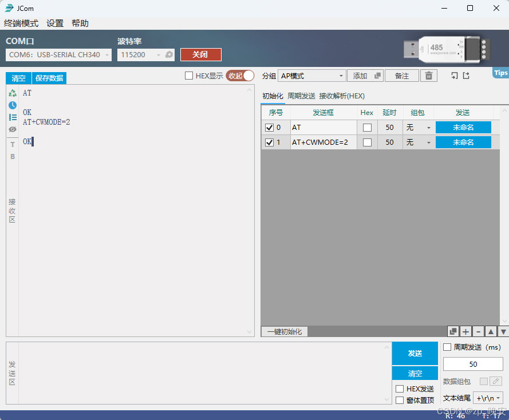Click the plus icon below the command table
The width and height of the screenshot is (509, 420).
pyautogui.click(x=465, y=331)
